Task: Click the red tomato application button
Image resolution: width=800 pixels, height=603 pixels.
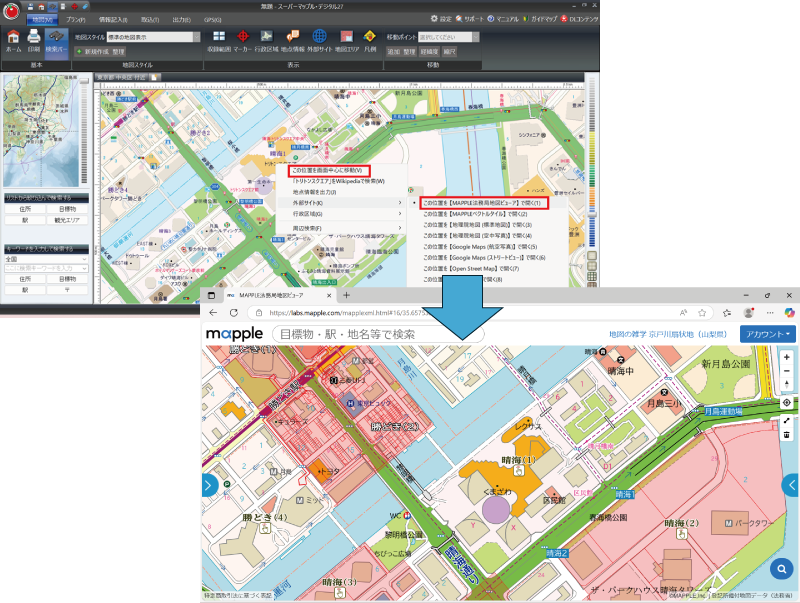Action: point(11,11)
